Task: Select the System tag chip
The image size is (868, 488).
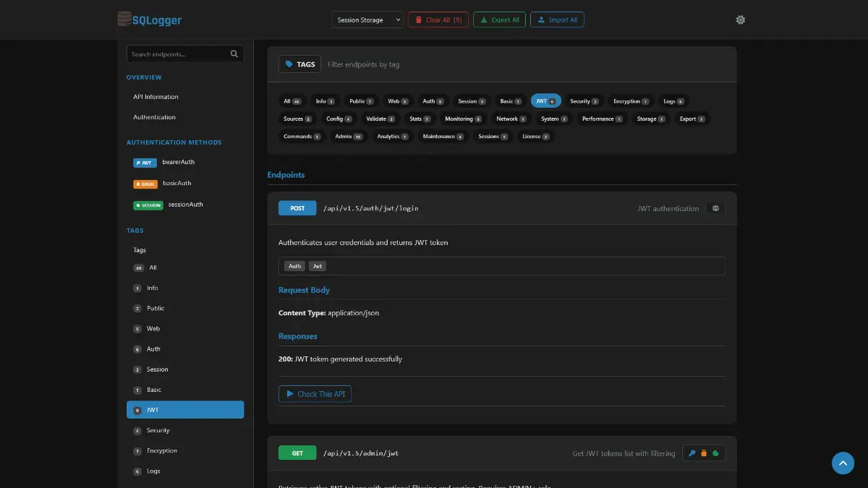Action: point(554,119)
